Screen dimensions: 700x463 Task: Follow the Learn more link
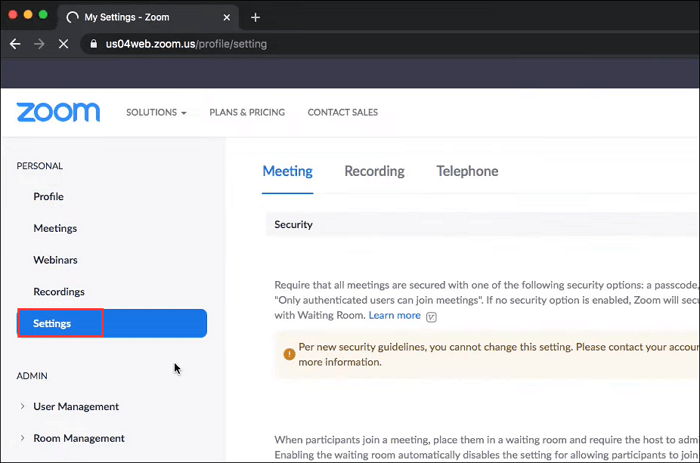pyautogui.click(x=394, y=315)
